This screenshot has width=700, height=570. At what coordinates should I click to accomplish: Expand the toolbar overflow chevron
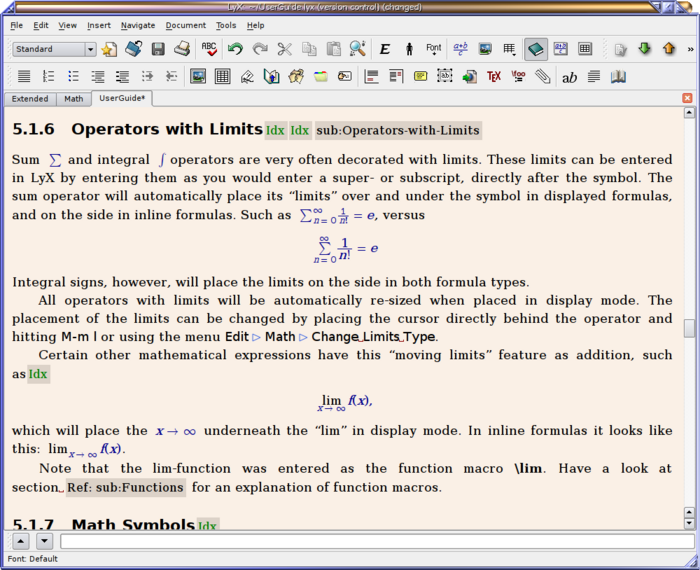point(691,48)
